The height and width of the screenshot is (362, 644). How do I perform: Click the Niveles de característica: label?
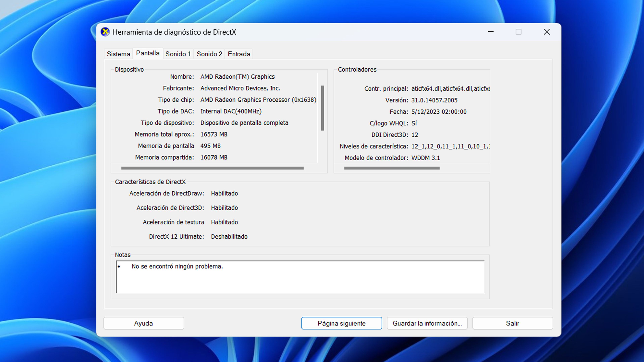[x=374, y=146]
